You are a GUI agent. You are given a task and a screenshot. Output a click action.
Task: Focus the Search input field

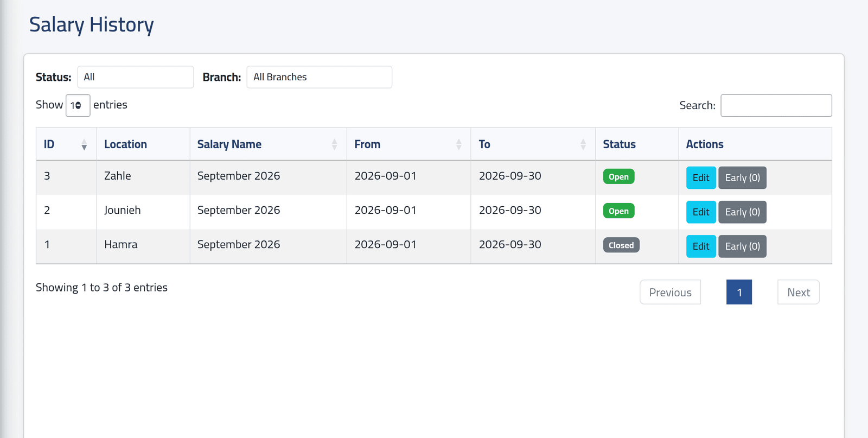(x=776, y=105)
